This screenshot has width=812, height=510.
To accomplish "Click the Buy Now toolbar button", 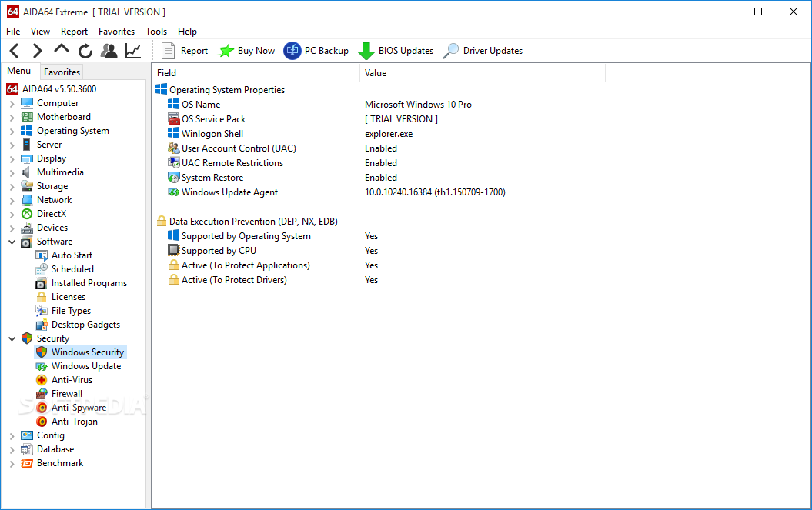I will 247,51.
